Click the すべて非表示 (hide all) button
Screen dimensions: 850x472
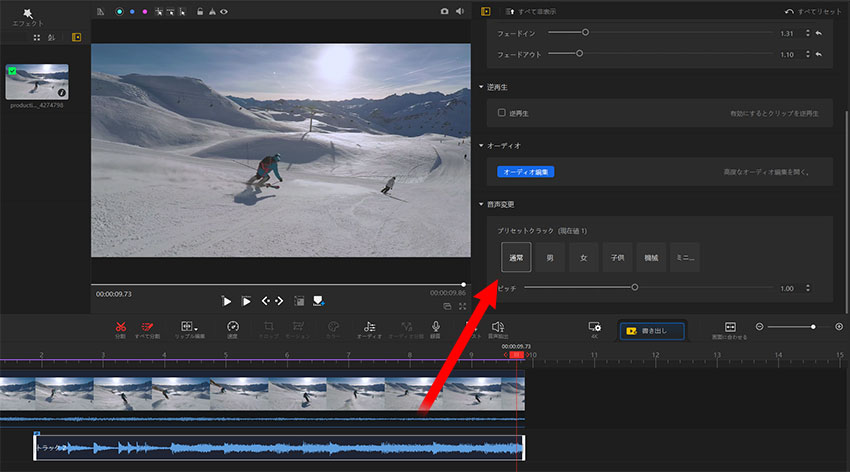click(531, 11)
